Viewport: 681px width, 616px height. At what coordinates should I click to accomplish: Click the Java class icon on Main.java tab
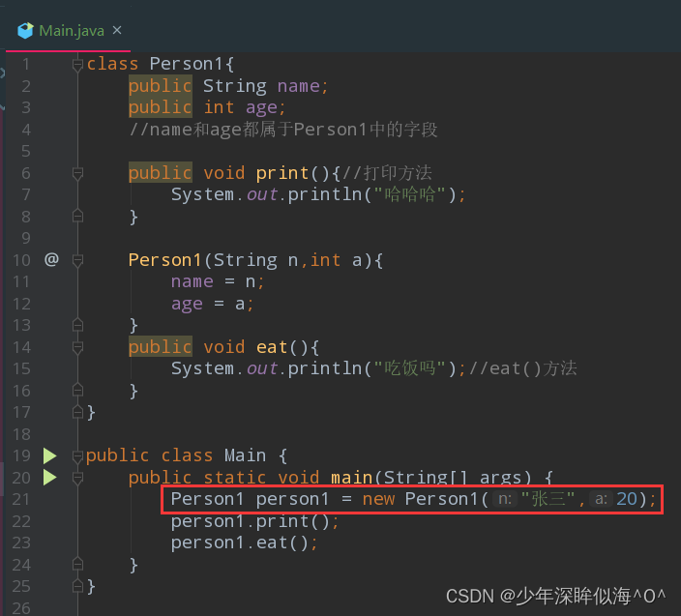click(25, 31)
